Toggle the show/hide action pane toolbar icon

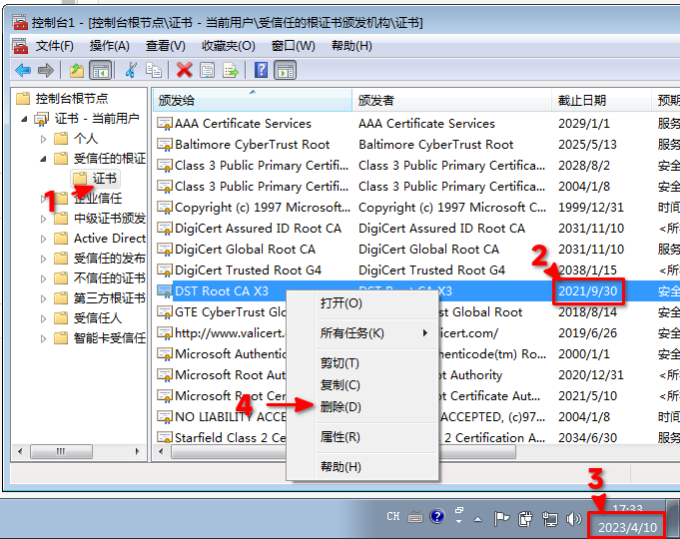[x=285, y=70]
